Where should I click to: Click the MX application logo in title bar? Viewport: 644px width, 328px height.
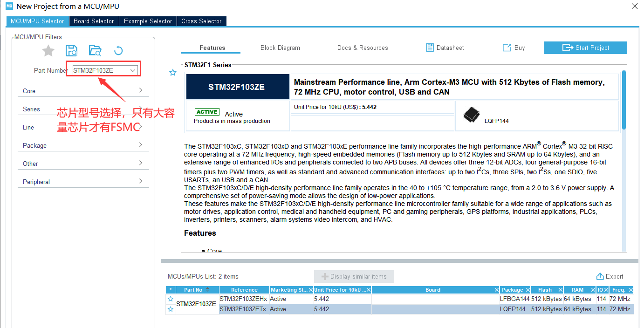pos(9,6)
